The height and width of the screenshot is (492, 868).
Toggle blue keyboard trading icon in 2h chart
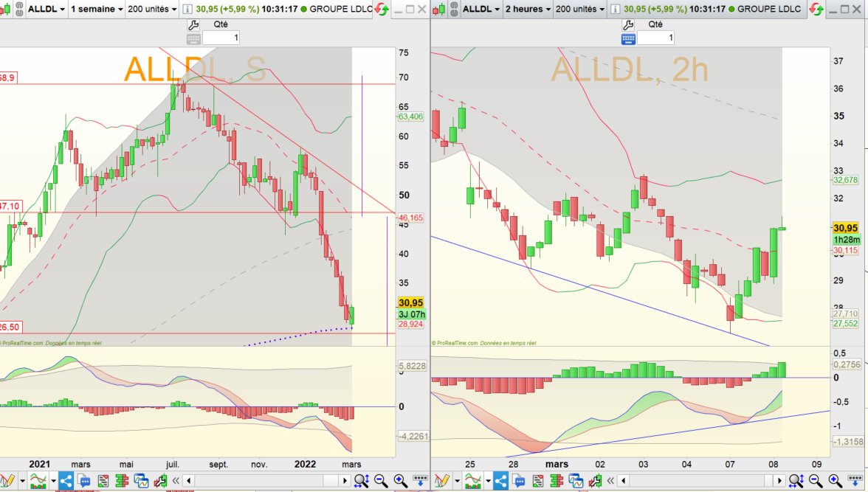tap(627, 38)
